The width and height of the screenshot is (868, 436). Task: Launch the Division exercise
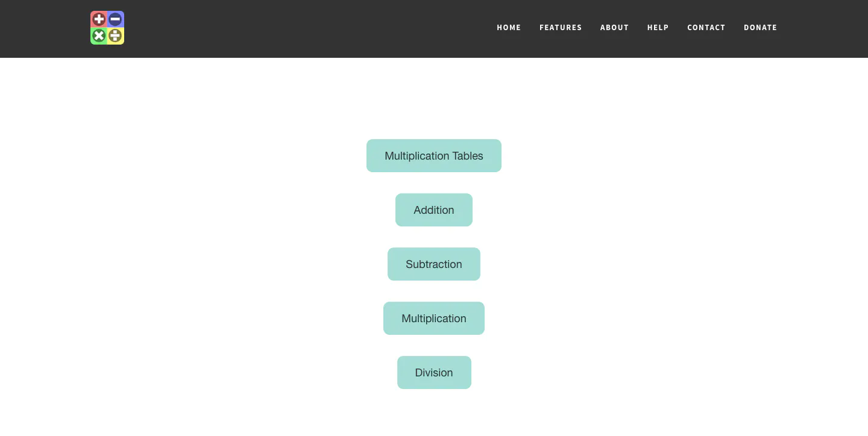click(x=434, y=373)
